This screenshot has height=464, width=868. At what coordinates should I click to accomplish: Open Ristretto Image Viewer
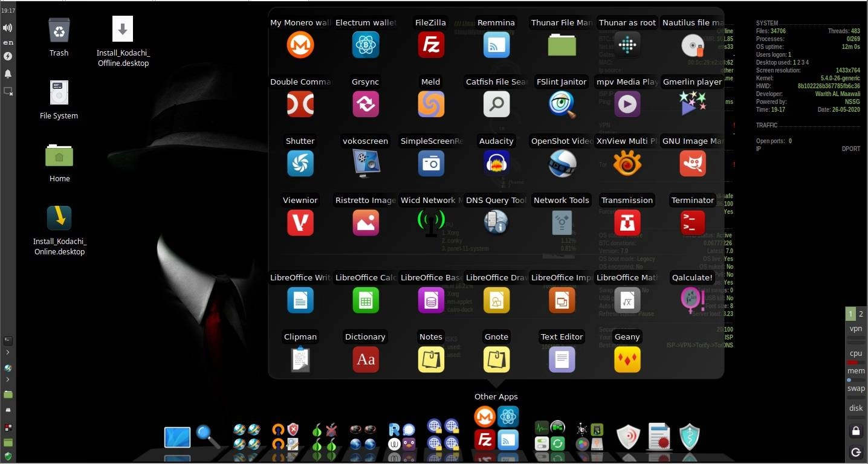click(x=366, y=222)
